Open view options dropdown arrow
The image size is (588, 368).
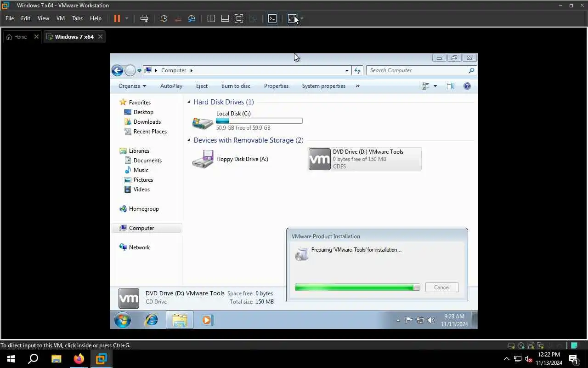point(435,86)
